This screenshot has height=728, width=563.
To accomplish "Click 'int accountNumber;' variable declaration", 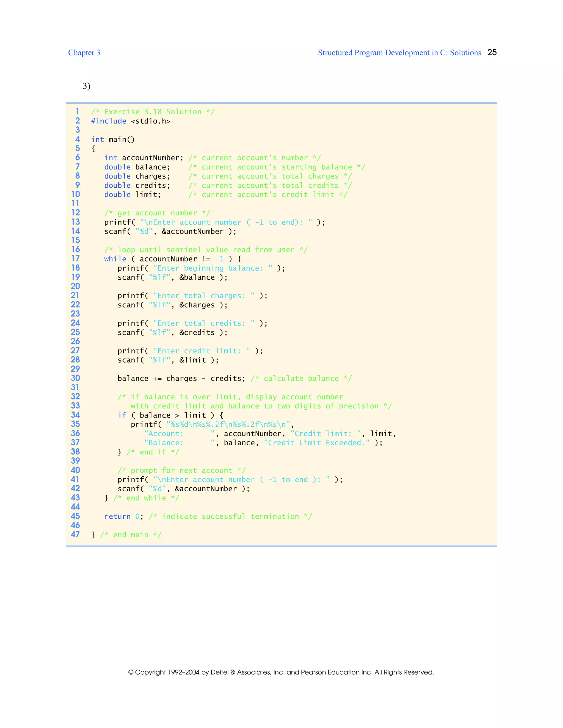I will coord(144,158).
